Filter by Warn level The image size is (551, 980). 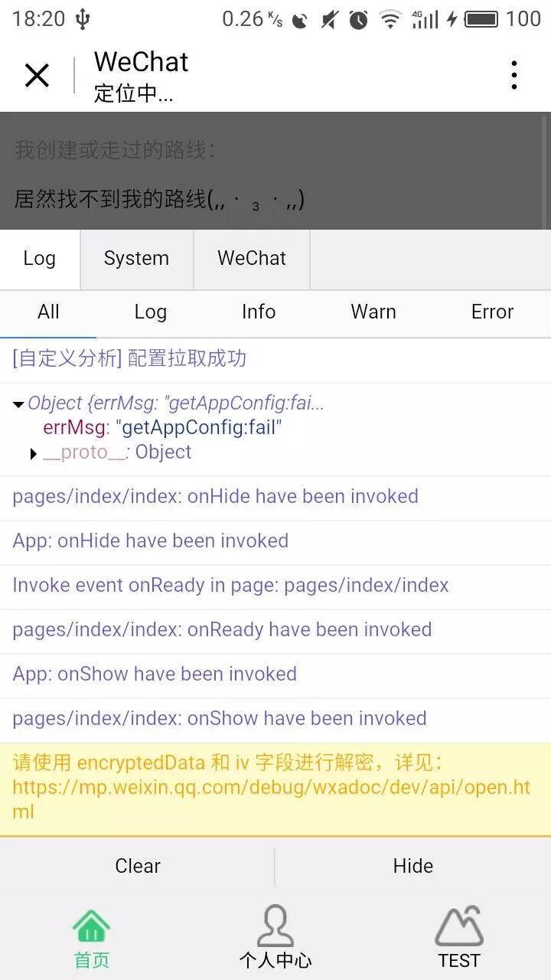[373, 312]
